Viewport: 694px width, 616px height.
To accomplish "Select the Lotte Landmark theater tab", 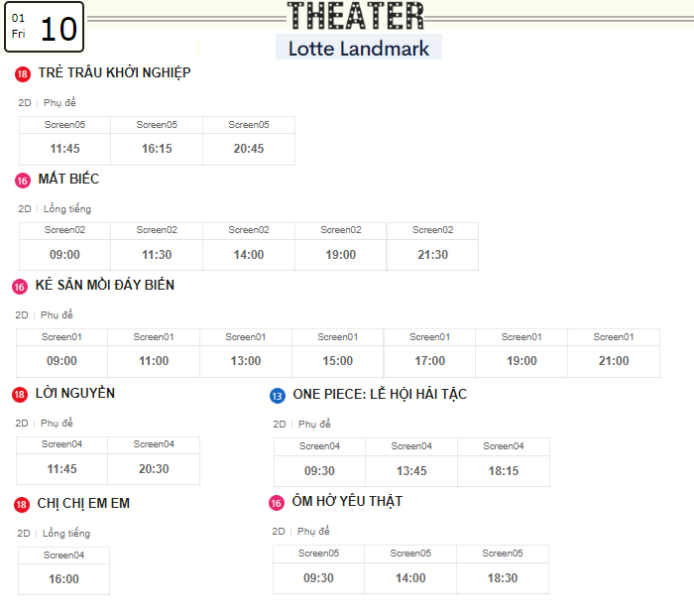I will pyautogui.click(x=359, y=48).
